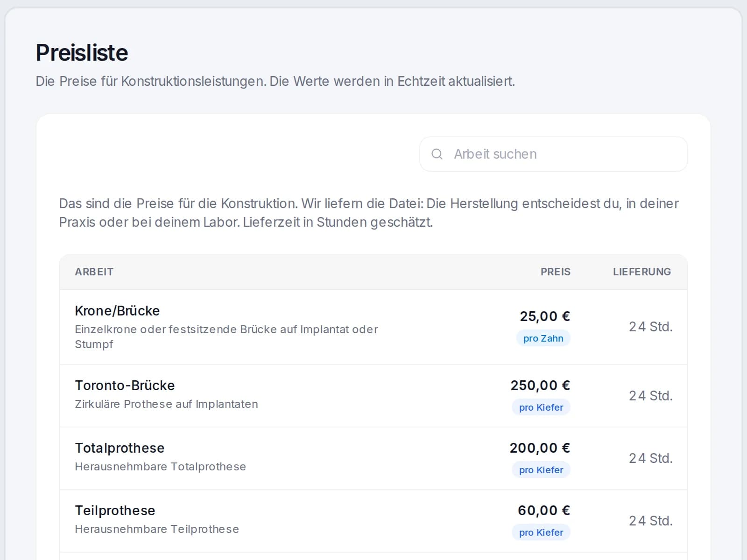The image size is (747, 560).
Task: Click the PREIS column header
Action: 556,272
